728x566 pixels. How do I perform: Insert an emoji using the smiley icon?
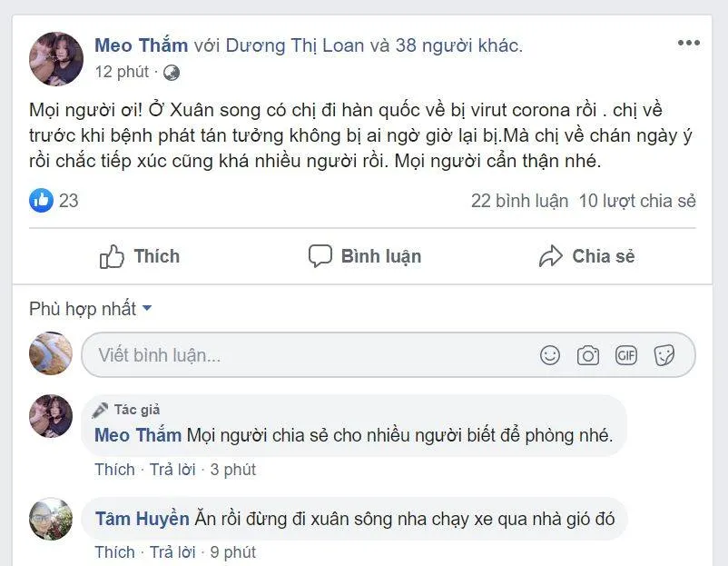550,355
